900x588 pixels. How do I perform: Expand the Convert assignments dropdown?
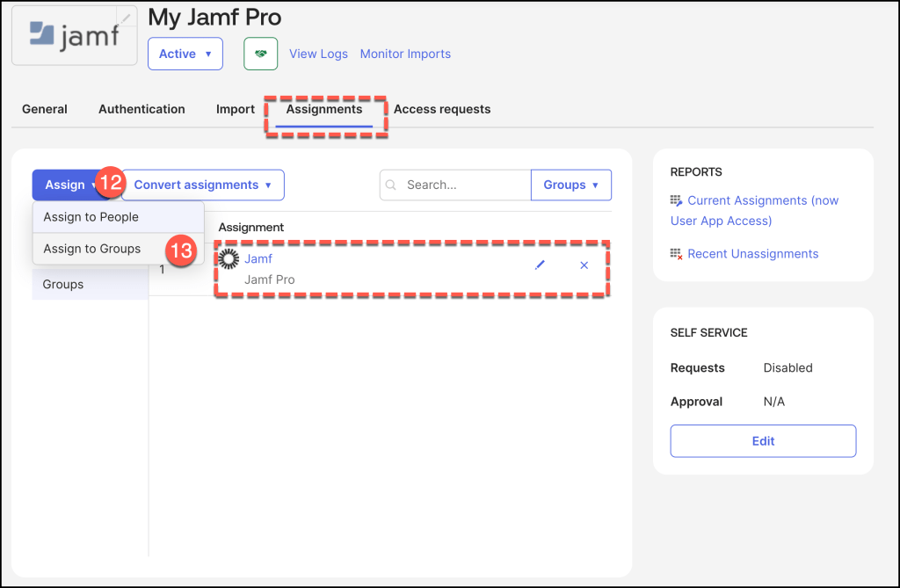click(203, 185)
